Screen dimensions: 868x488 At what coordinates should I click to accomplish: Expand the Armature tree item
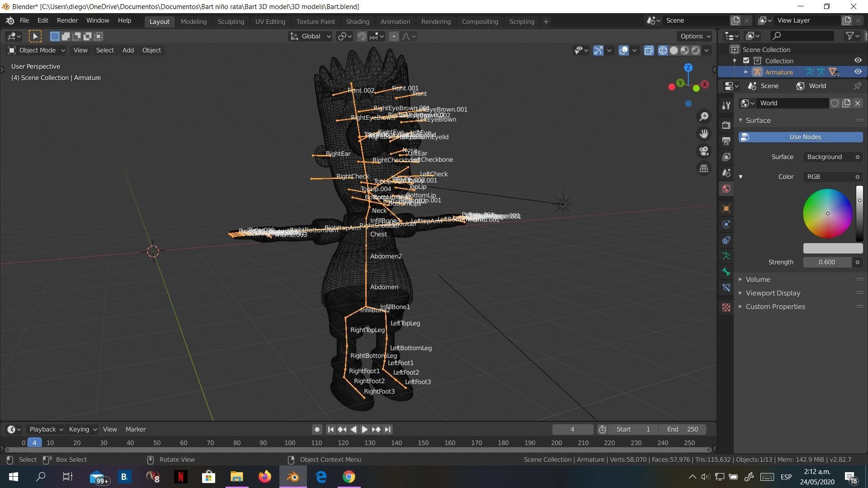pos(746,72)
